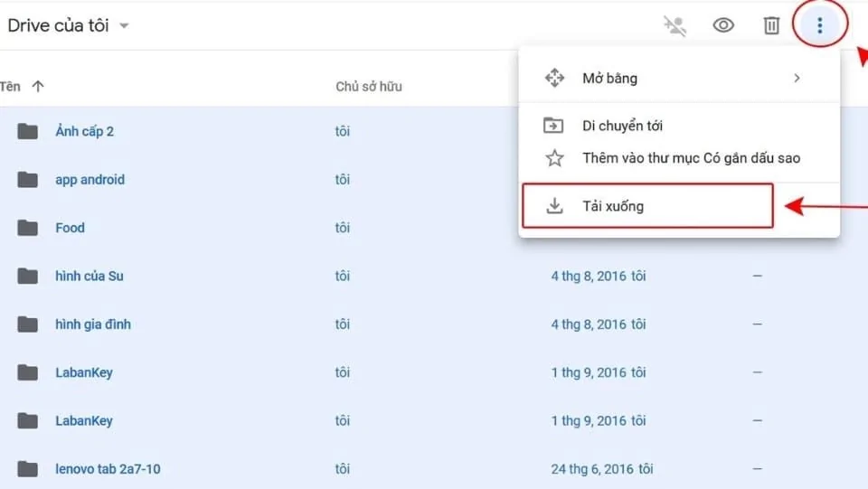Image resolution: width=868 pixels, height=489 pixels.
Task: Select the app android folder name
Action: (90, 179)
